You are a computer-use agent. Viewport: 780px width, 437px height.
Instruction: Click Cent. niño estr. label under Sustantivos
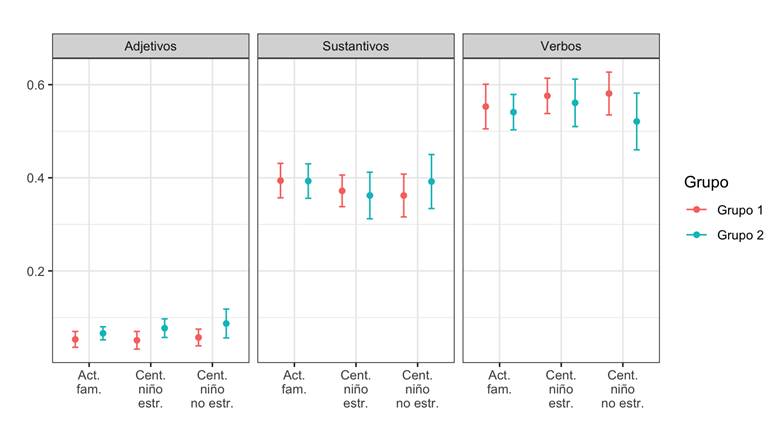click(356, 389)
